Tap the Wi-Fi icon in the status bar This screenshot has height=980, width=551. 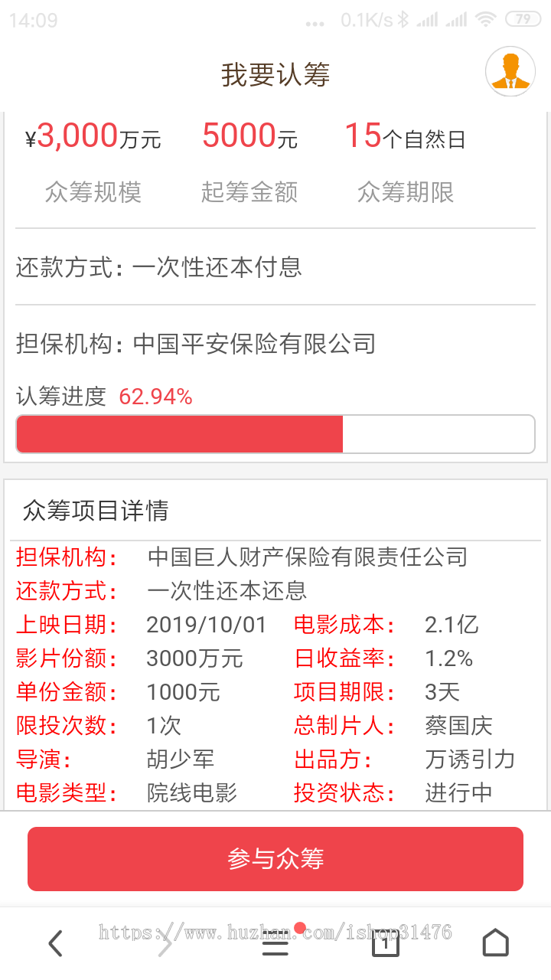click(x=486, y=21)
